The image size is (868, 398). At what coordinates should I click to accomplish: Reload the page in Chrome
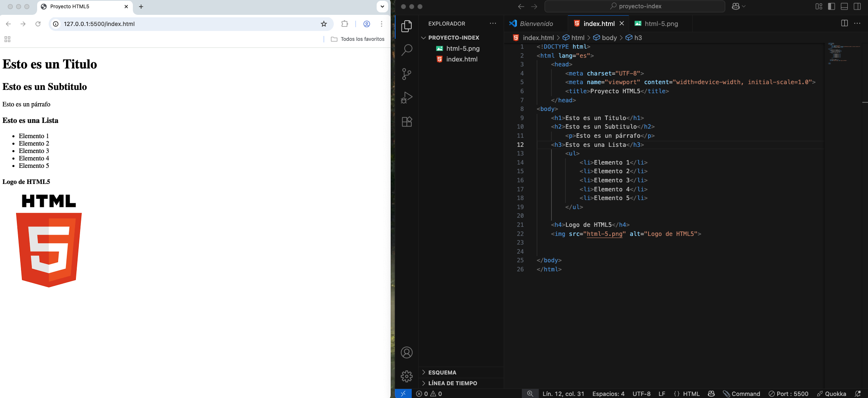(x=38, y=24)
